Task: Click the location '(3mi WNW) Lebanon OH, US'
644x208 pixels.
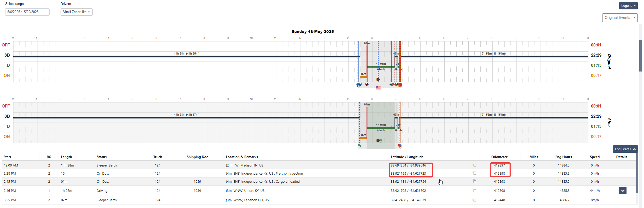Action: 247,200
